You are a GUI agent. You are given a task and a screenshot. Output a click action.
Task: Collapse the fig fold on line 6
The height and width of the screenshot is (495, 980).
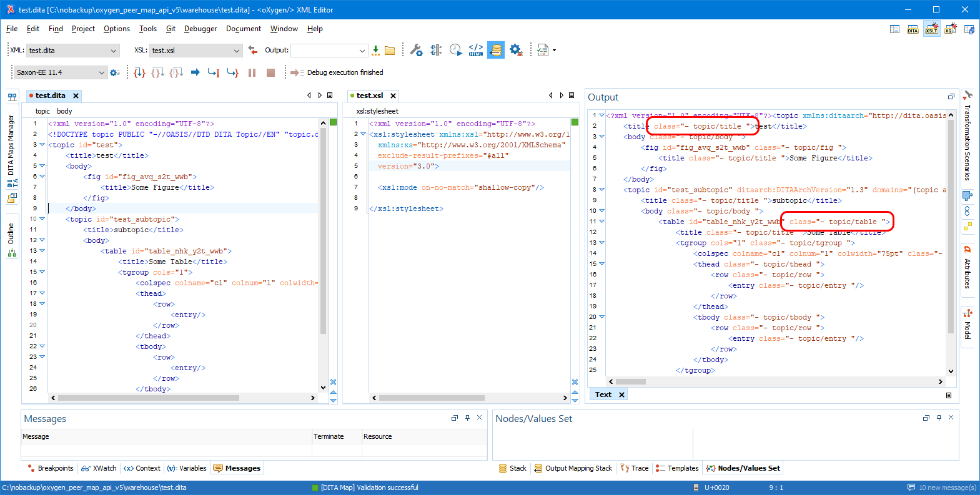(x=42, y=177)
